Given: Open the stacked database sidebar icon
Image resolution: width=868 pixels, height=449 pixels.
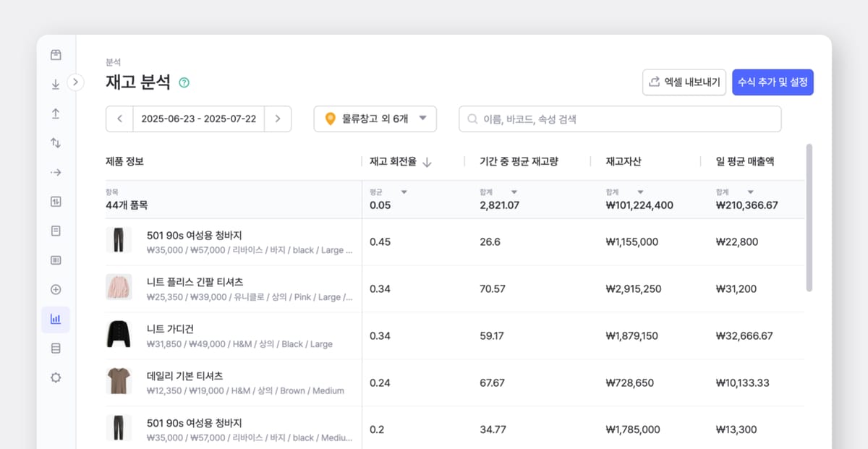Looking at the screenshot, I should click(x=56, y=348).
